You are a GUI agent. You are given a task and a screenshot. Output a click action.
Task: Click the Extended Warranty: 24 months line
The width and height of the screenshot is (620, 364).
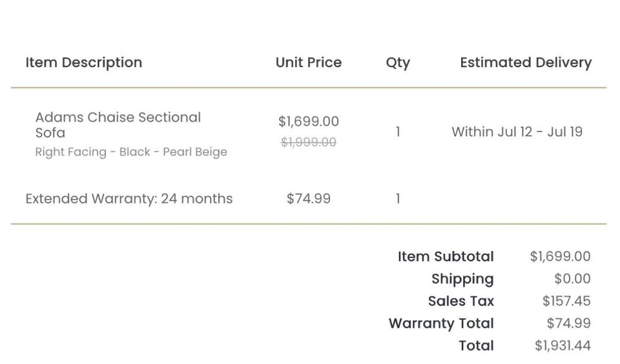click(x=129, y=199)
